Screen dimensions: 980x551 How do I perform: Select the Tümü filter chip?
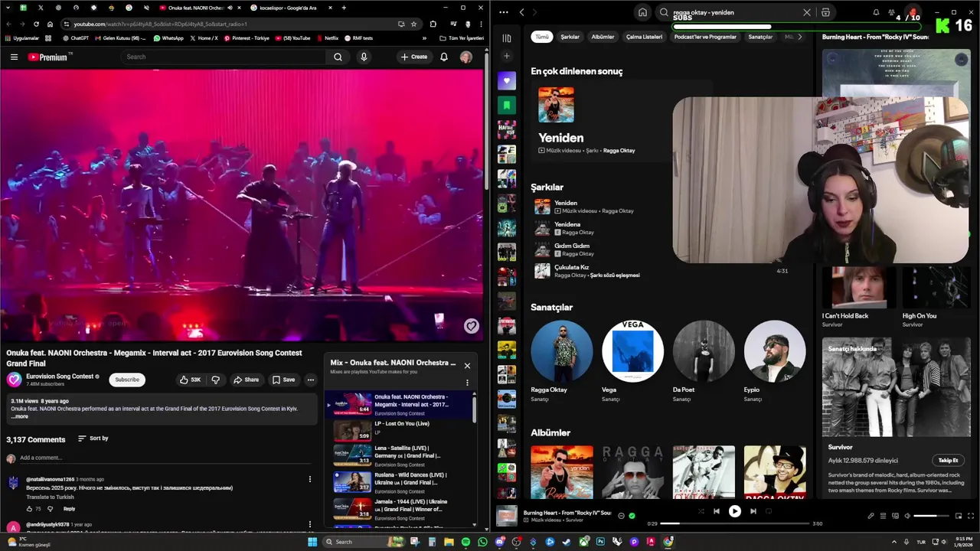click(542, 37)
